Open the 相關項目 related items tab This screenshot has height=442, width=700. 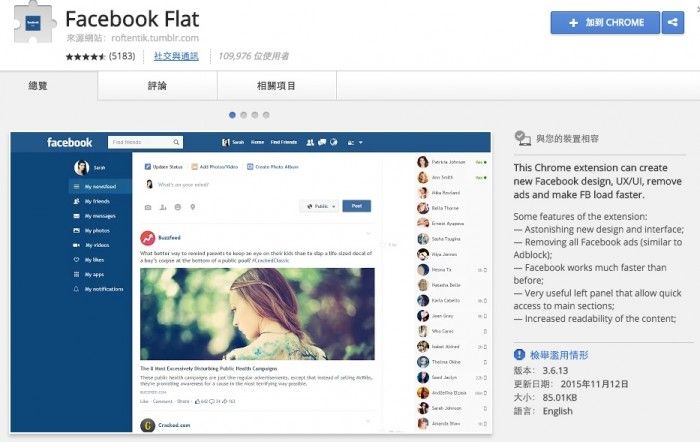(276, 86)
